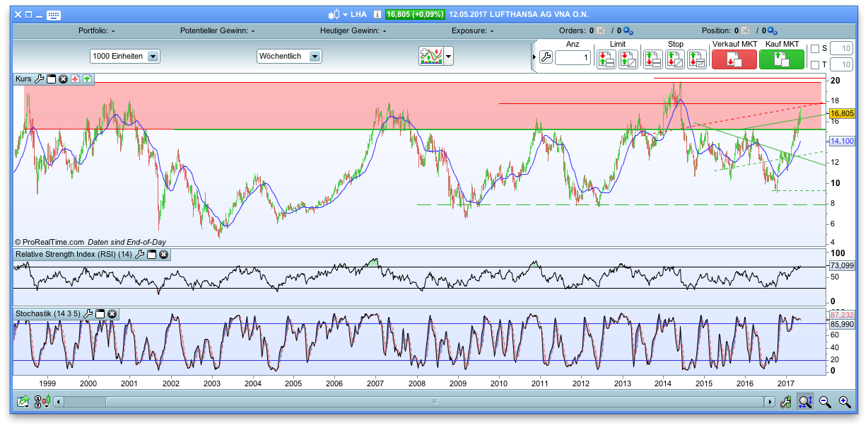Move Kurs panel down with red arrow

coord(75,79)
